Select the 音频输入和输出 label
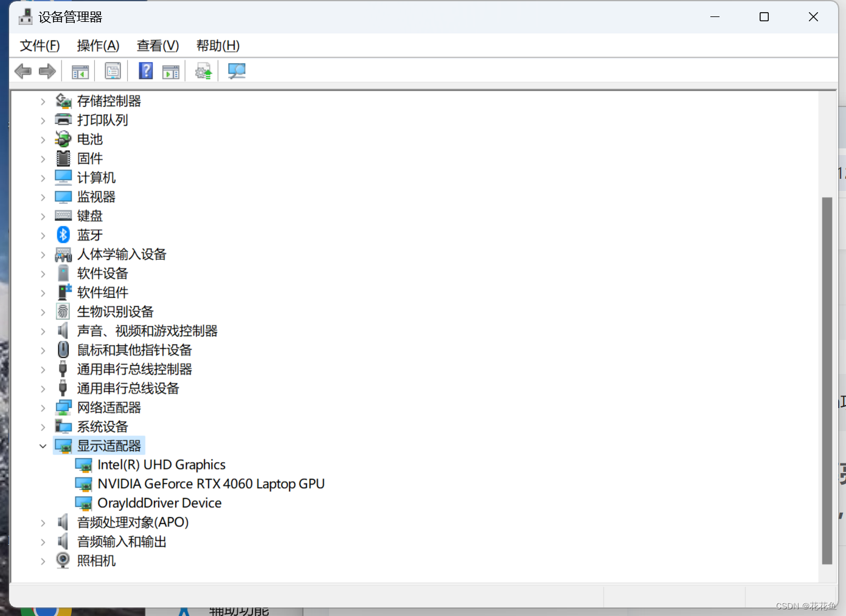846x616 pixels. [x=122, y=541]
